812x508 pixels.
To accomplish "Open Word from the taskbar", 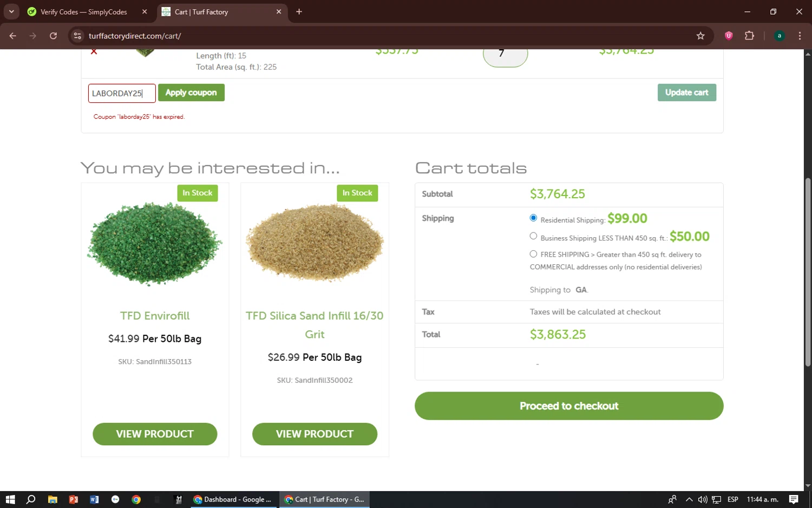I will [94, 499].
